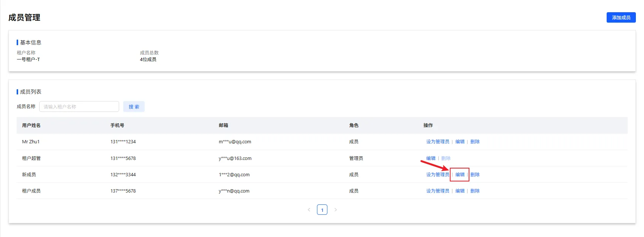Edit the Mr Zhu1 member row

pos(460,142)
